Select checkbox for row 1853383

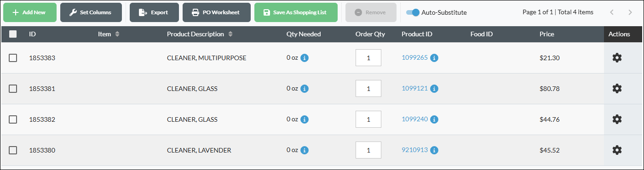point(13,58)
